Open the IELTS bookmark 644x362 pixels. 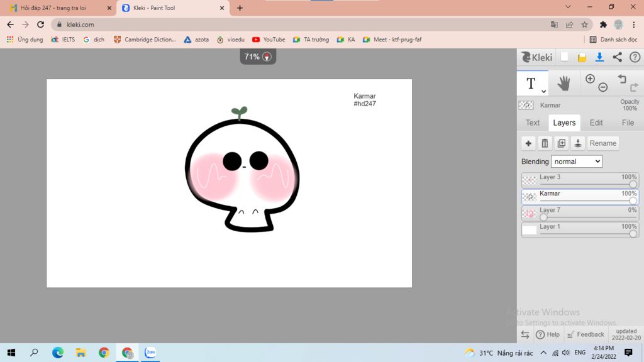63,40
